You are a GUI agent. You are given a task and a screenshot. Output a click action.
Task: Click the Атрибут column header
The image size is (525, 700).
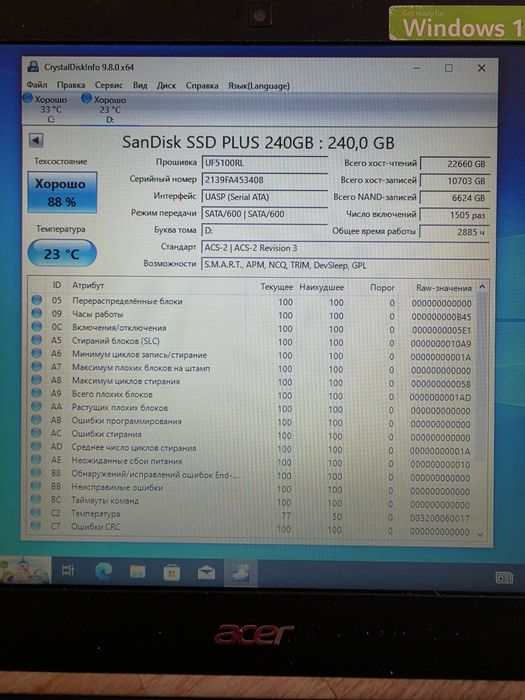pos(88,285)
